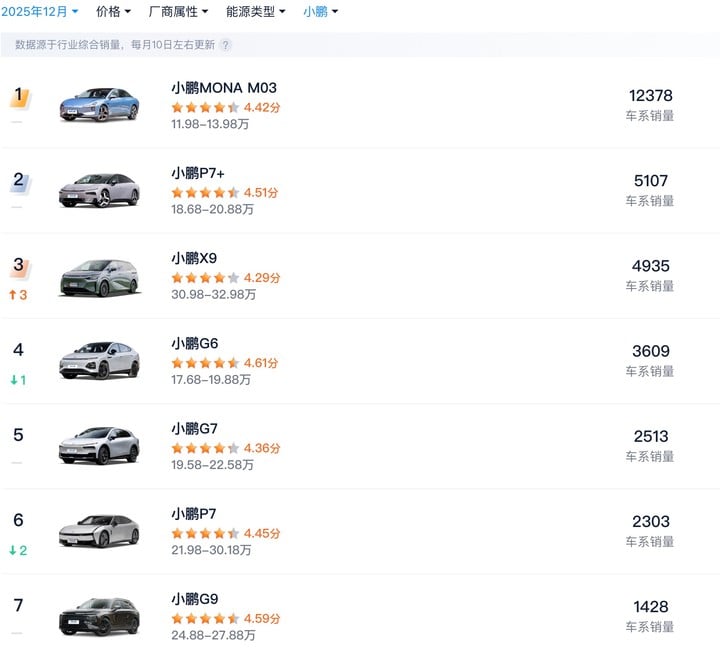Click the 小鹏G9 car image

[99, 617]
